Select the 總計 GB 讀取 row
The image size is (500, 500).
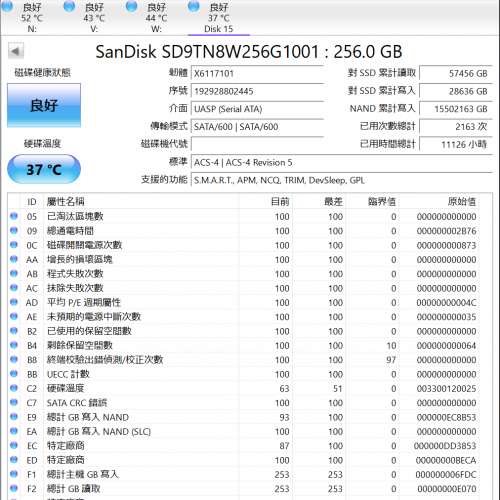pos(244,489)
